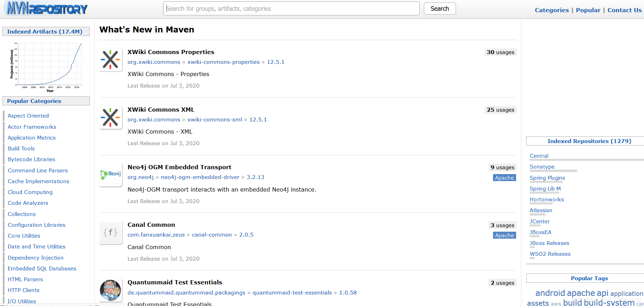Open version 12.5.1 of xwiki-commons-properties
Image resolution: width=644 pixels, height=306 pixels.
[x=276, y=62]
